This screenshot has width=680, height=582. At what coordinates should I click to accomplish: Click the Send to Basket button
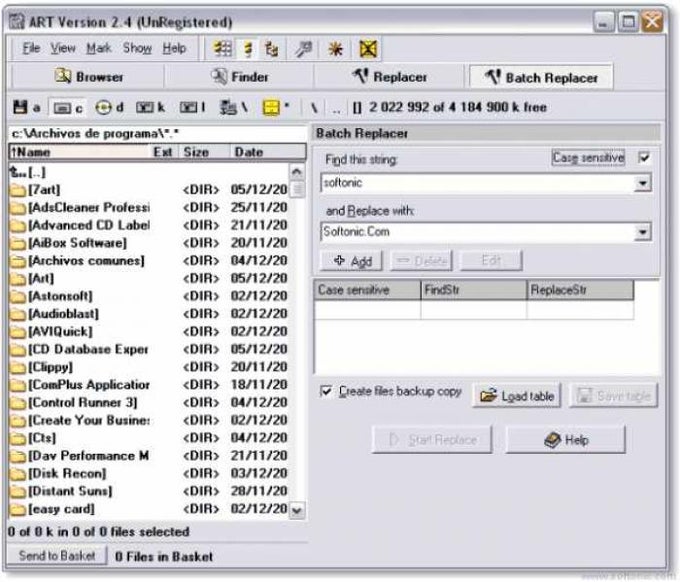pyautogui.click(x=57, y=556)
